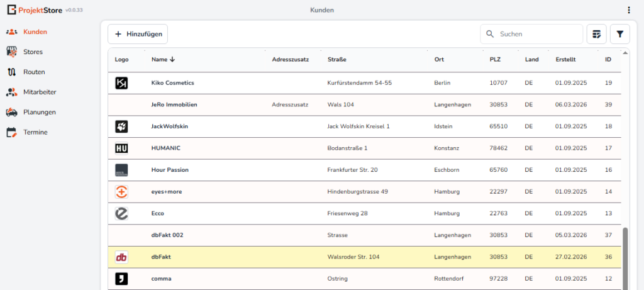Click the Kiko Cosmetics logo
This screenshot has height=290, width=644.
click(x=121, y=83)
